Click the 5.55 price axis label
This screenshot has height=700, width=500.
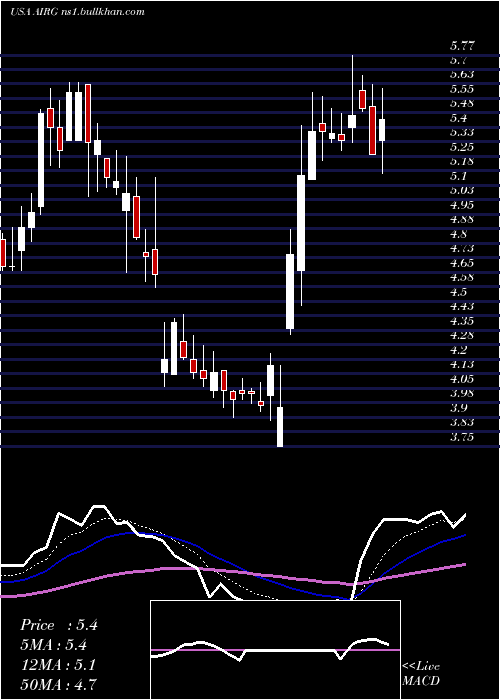tap(462, 89)
